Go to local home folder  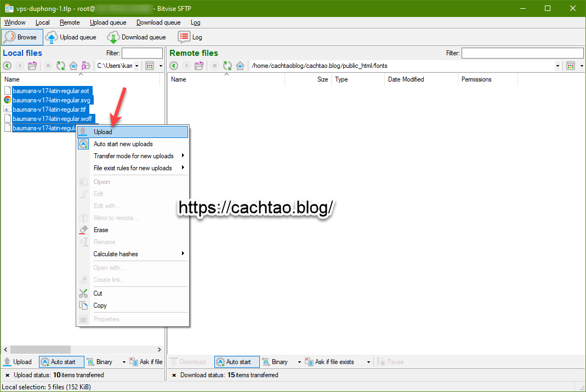73,66
